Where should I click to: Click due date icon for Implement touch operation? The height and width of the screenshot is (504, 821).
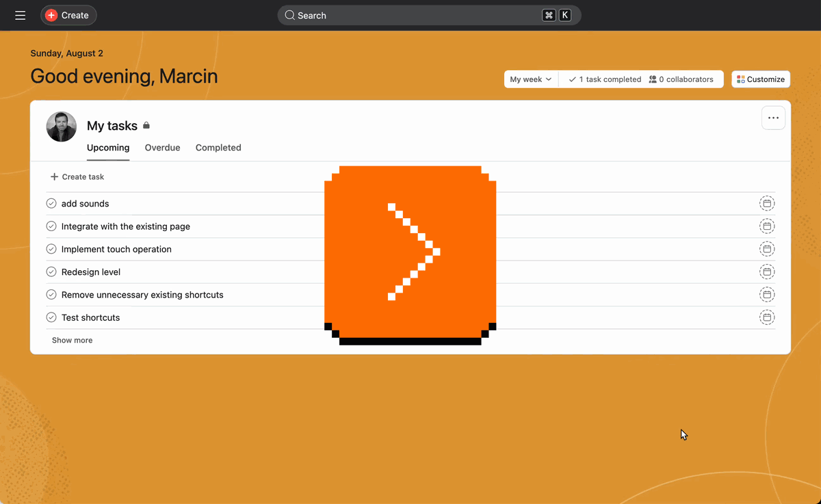(x=767, y=249)
